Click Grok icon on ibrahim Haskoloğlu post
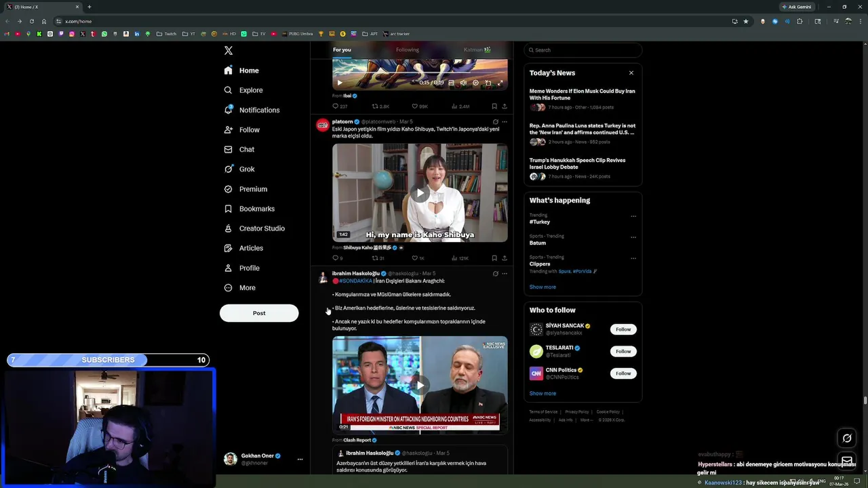Viewport: 868px width, 488px height. tap(495, 274)
